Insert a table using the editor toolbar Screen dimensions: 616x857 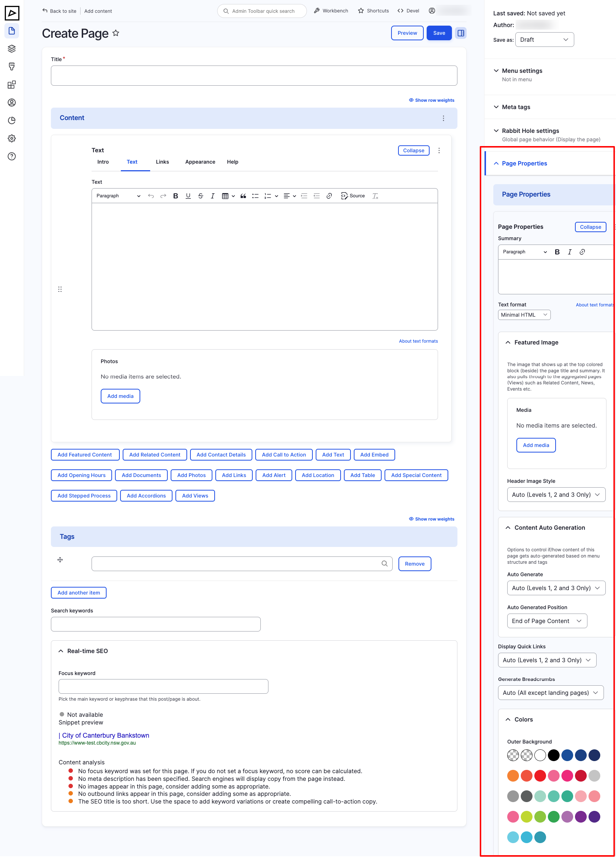[x=226, y=196]
